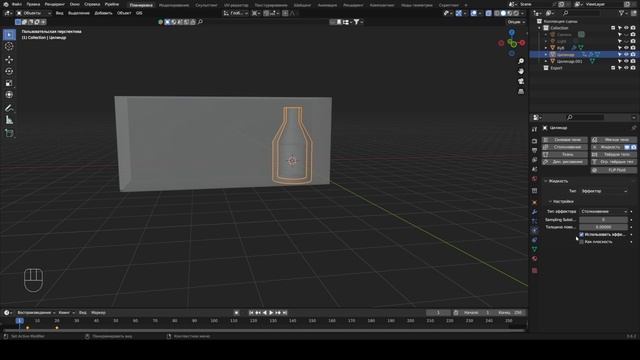Screen dimensions: 640x360
Task: Select the Transform tool
Action: tap(9, 95)
